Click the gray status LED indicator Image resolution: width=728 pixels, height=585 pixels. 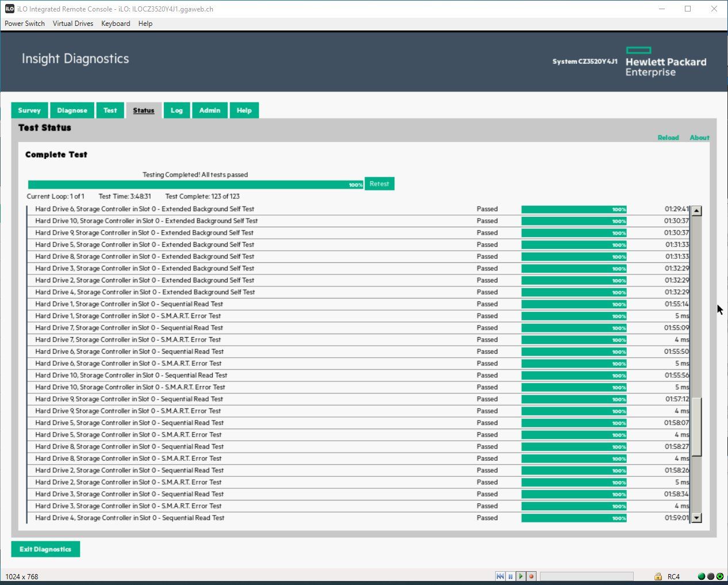711,576
